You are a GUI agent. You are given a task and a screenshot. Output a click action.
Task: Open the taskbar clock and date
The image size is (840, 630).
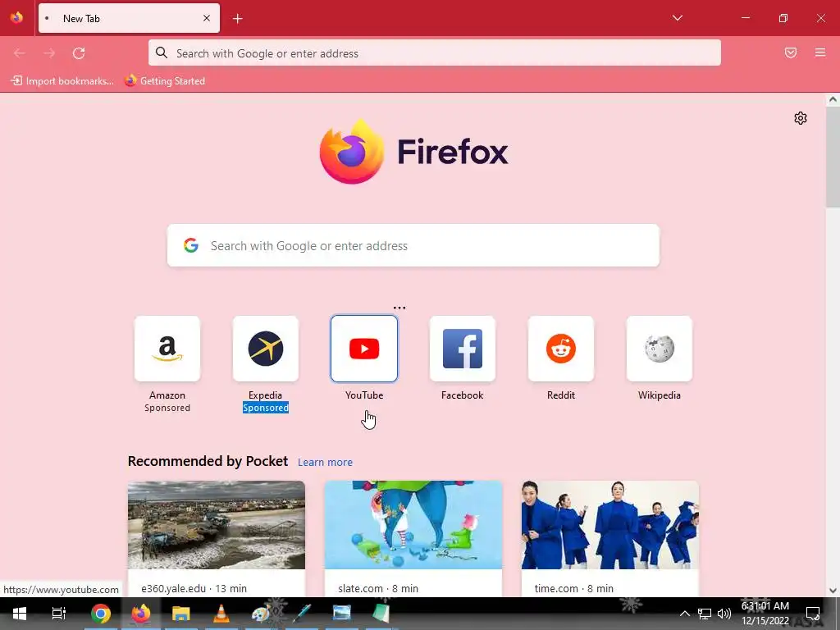(765, 614)
